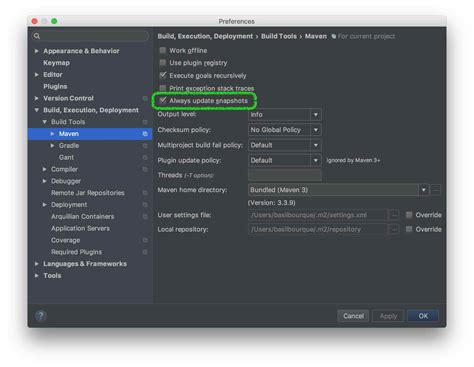The height and width of the screenshot is (367, 474).
Task: Toggle Use plugin registry checkbox
Action: pyautogui.click(x=163, y=63)
